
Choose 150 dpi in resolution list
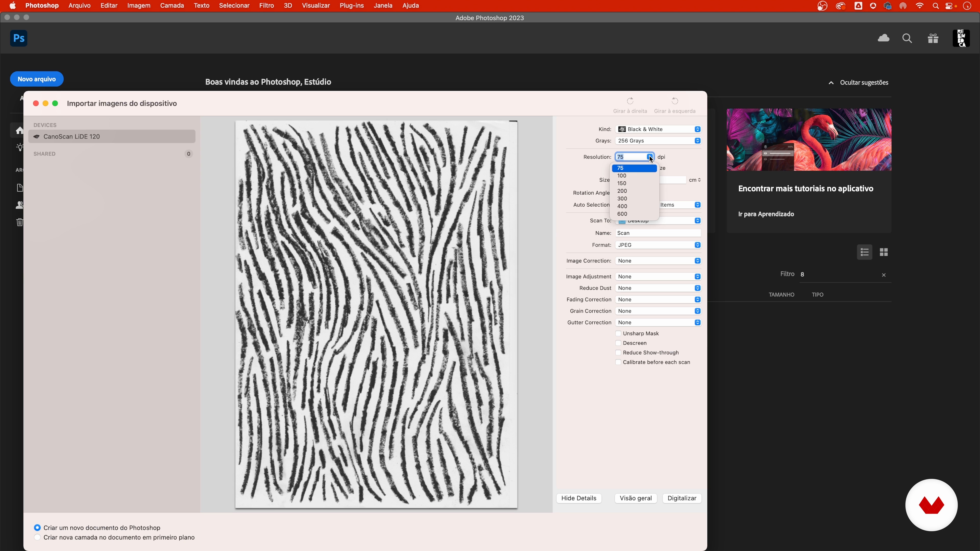(634, 183)
